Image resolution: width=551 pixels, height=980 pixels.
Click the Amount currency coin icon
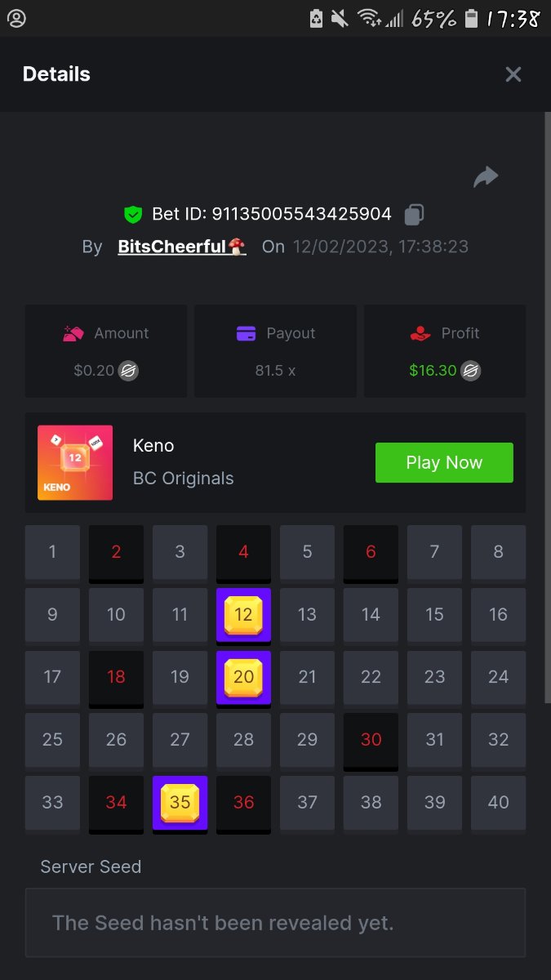(128, 371)
